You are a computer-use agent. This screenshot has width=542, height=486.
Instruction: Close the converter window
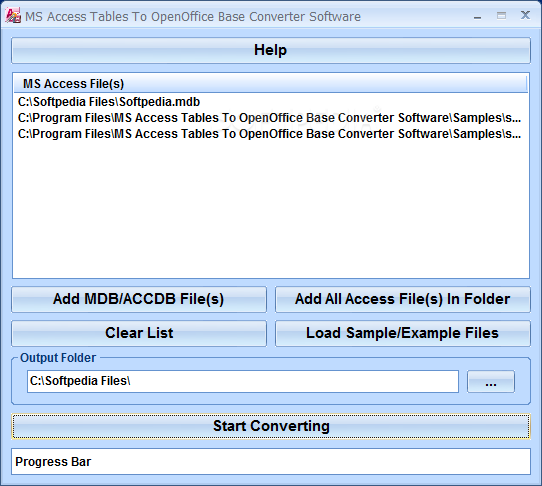pos(525,16)
